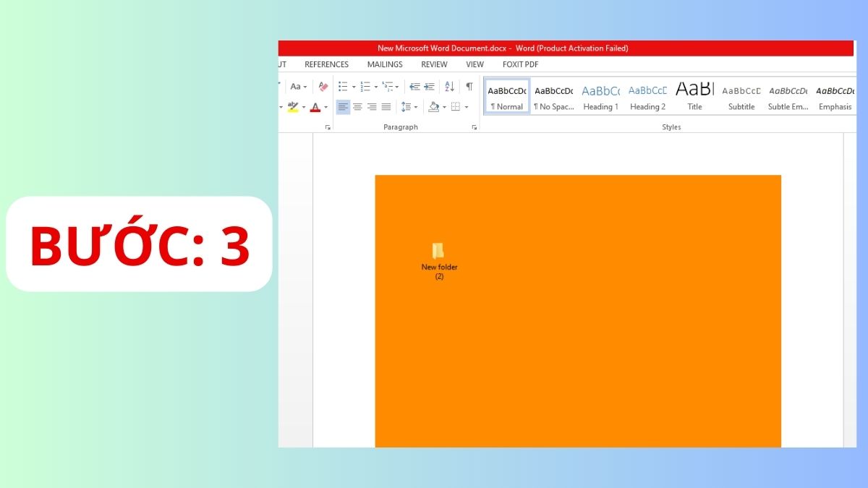Toggle show paragraph marks (¶)
The width and height of the screenshot is (868, 488).
pos(469,86)
